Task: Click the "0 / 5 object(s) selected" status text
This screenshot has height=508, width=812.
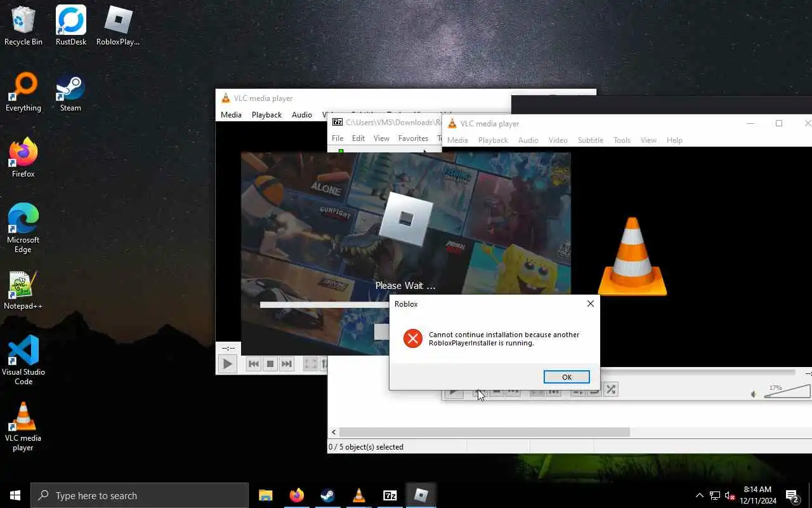Action: 366,447
